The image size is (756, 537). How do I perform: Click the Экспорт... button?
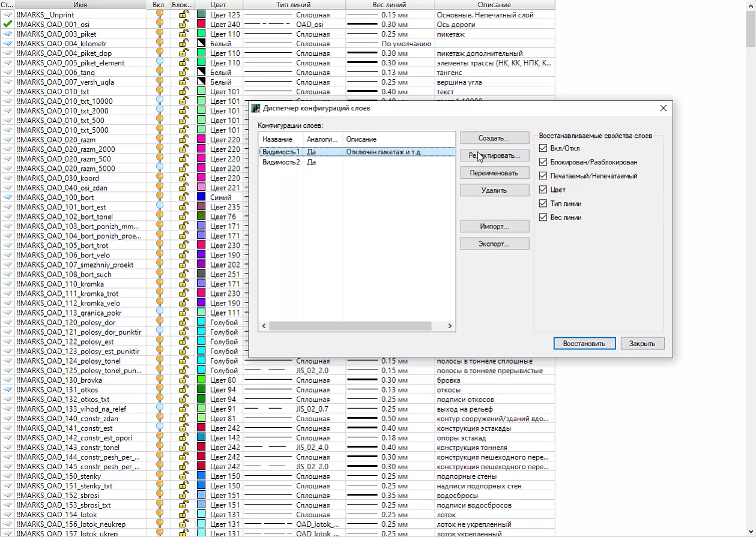coord(494,244)
